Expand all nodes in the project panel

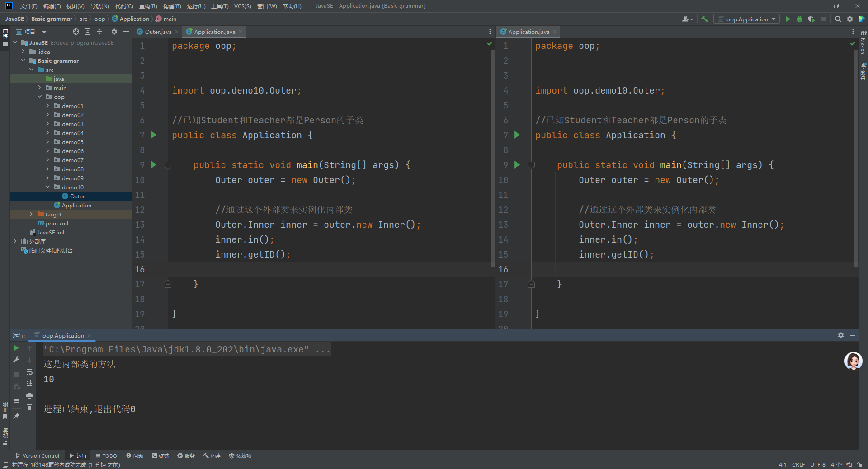[x=88, y=32]
